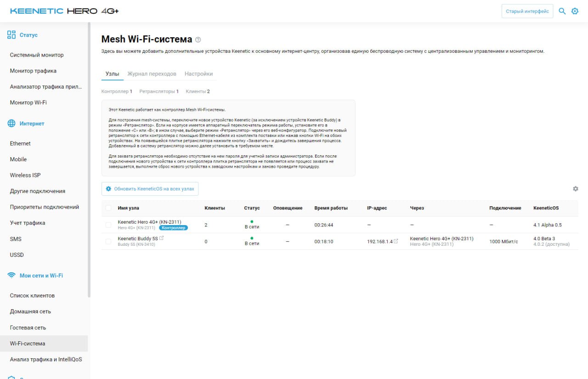Select Wi-Fi-система in sidebar
The width and height of the screenshot is (588, 379).
tap(44, 344)
